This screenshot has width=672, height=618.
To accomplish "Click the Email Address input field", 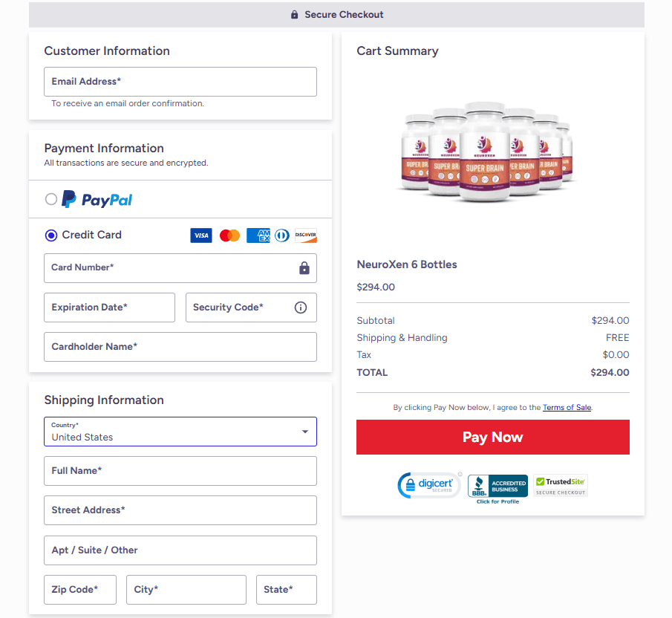I will (180, 82).
